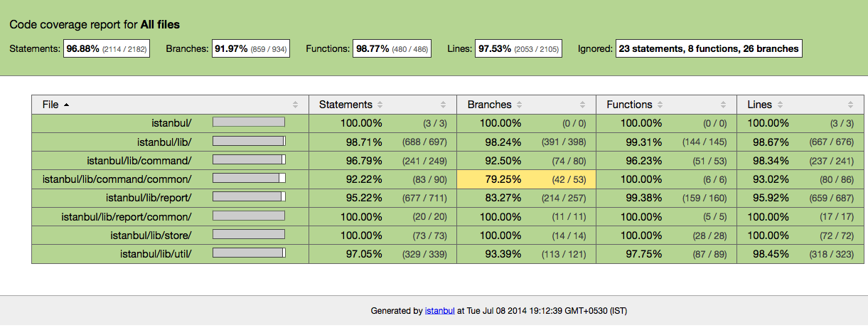This screenshot has height=328, width=868.
Task: Click the (659 / 687) lines count
Action: click(x=832, y=198)
